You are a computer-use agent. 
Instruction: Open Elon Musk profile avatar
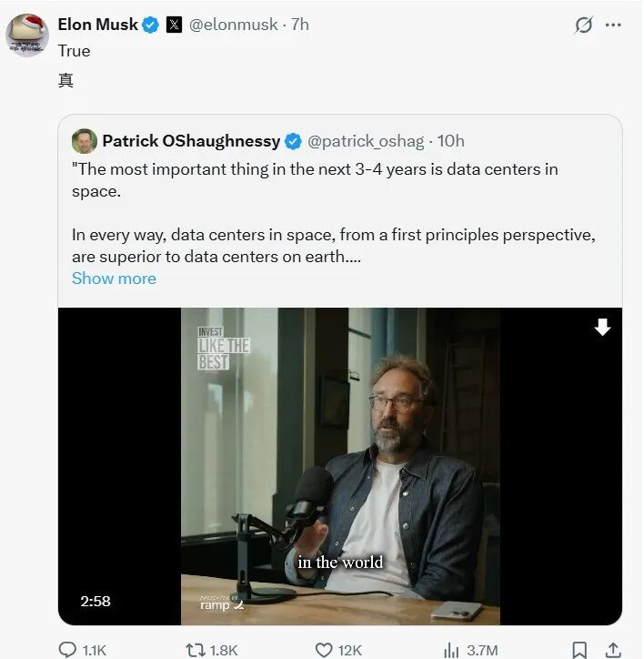tap(27, 35)
